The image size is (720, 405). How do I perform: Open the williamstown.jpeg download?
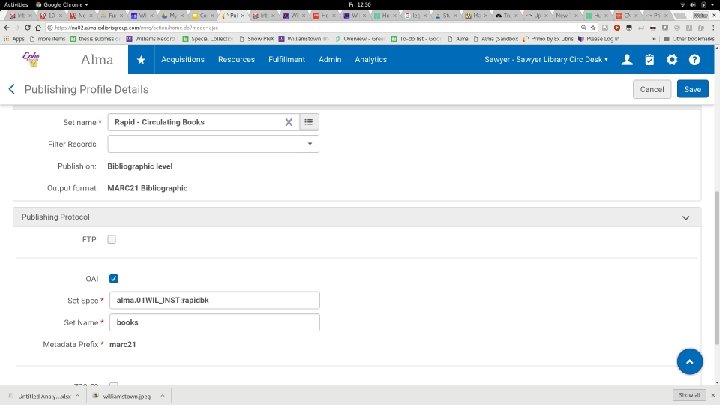pyautogui.click(x=123, y=396)
